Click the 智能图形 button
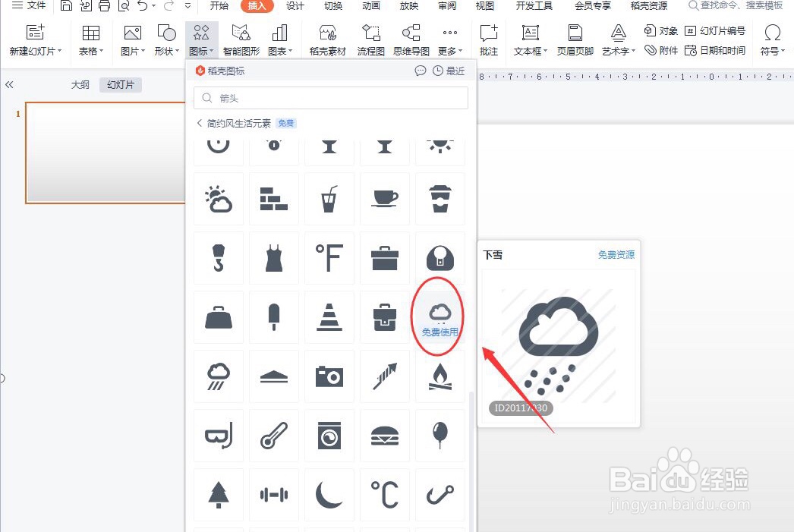Viewport: 794px width, 532px height. (241, 40)
